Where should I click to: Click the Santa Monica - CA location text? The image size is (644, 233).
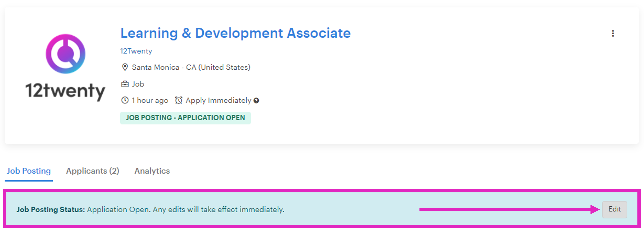click(x=191, y=67)
